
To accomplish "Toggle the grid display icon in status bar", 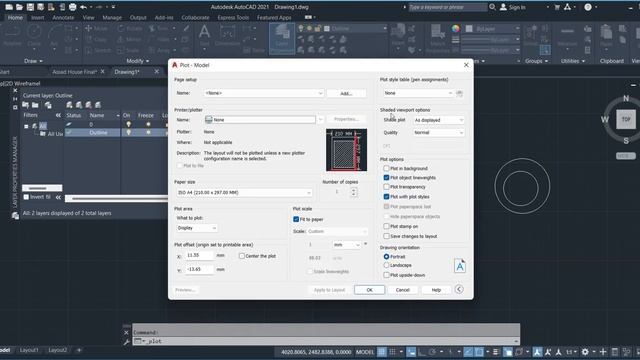I will (x=382, y=352).
